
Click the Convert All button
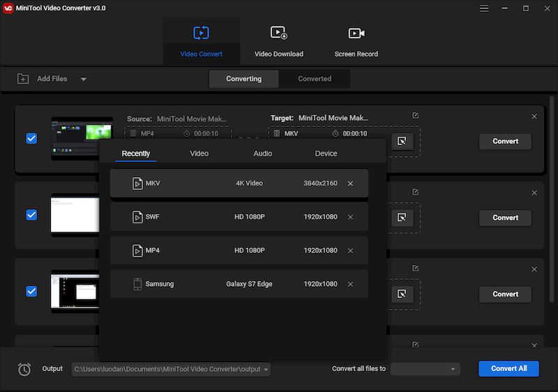click(x=509, y=368)
